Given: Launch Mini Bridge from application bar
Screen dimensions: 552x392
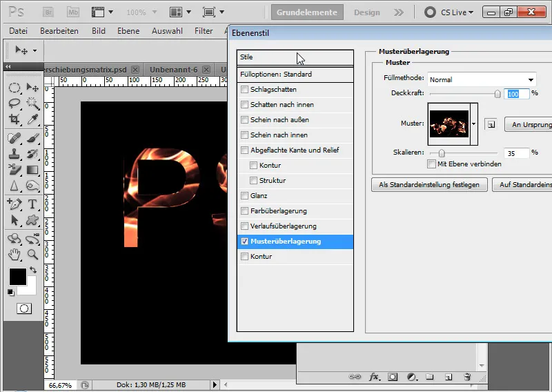Looking at the screenshot, I should click(x=73, y=12).
